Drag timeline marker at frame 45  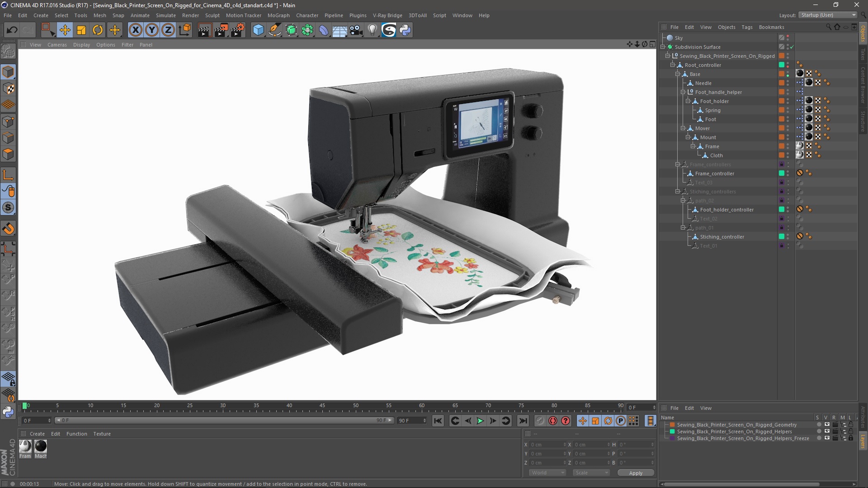pos(324,406)
